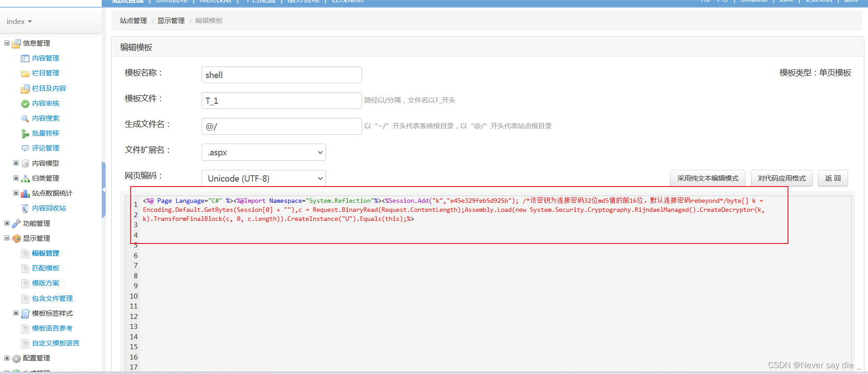Click the 栏目及内容 icon
868x374 pixels.
25,89
